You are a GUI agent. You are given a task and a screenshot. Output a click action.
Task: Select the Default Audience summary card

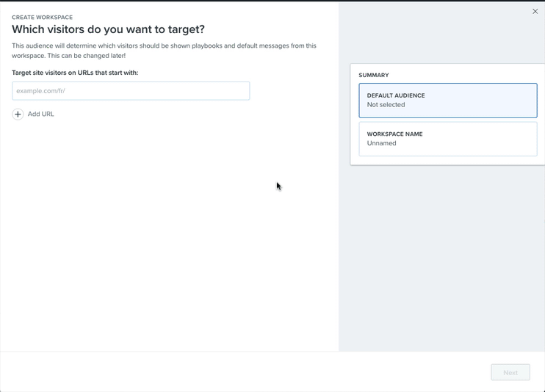(448, 101)
